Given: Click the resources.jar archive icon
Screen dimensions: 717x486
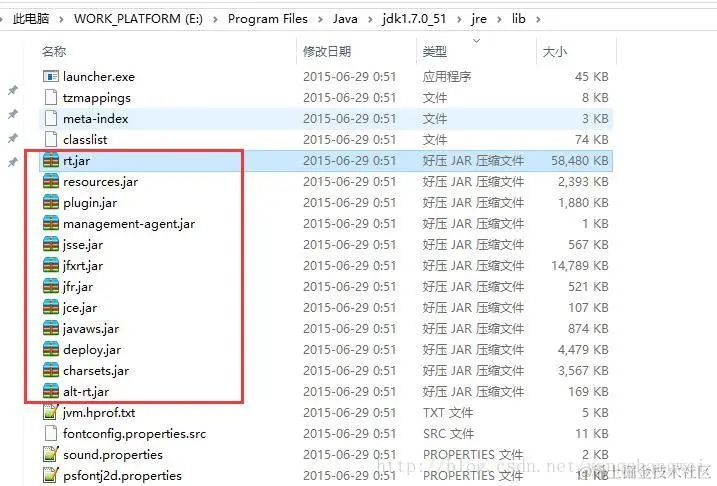Looking at the screenshot, I should click(x=51, y=182).
